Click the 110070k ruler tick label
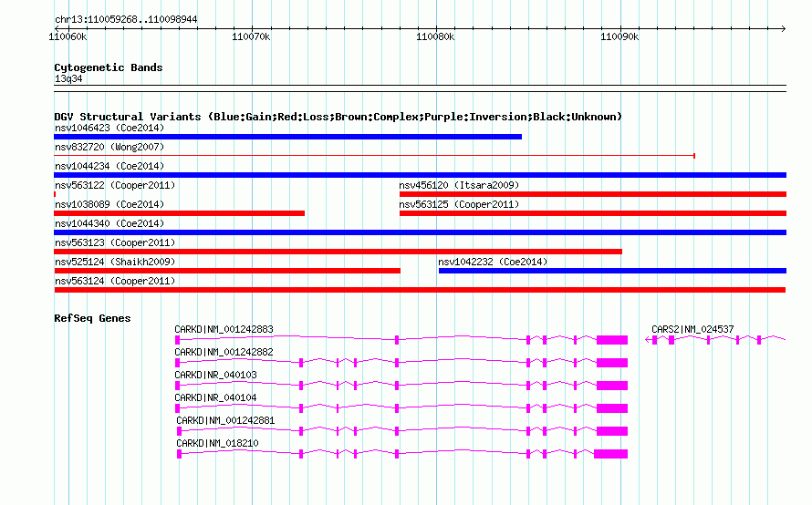The width and height of the screenshot is (812, 505). (251, 37)
